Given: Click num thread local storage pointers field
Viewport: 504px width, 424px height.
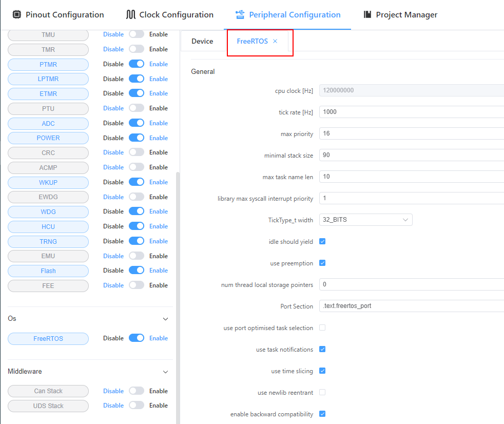Looking at the screenshot, I should pos(412,284).
